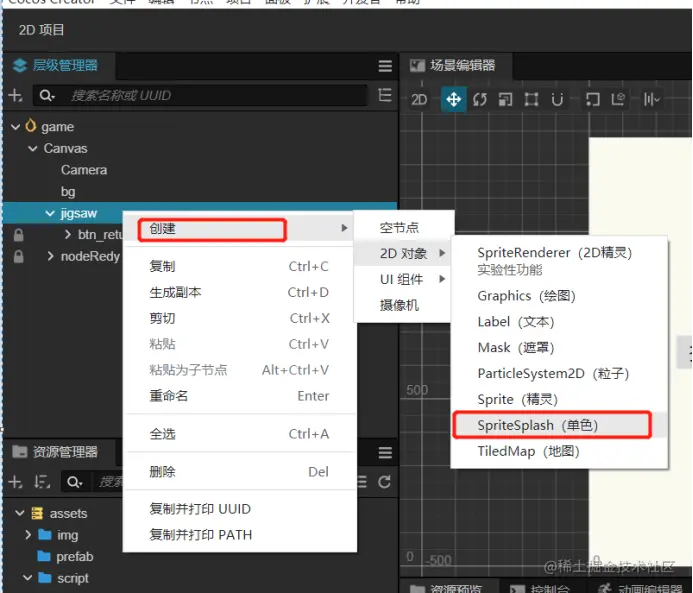Select the bg node

(68, 192)
